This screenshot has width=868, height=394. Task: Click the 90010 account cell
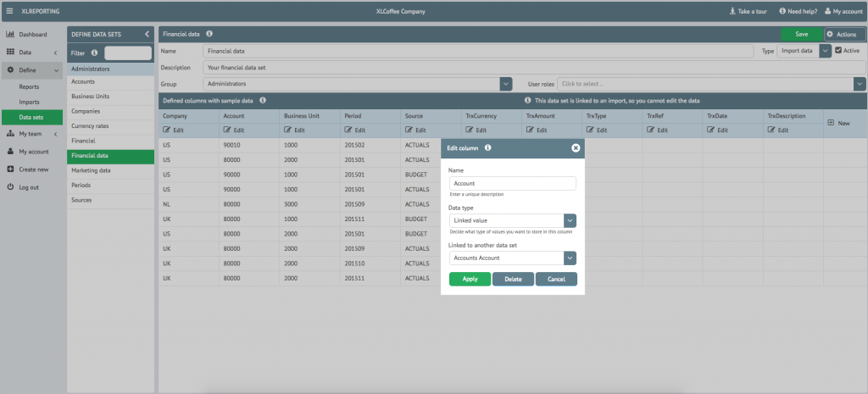(249, 145)
